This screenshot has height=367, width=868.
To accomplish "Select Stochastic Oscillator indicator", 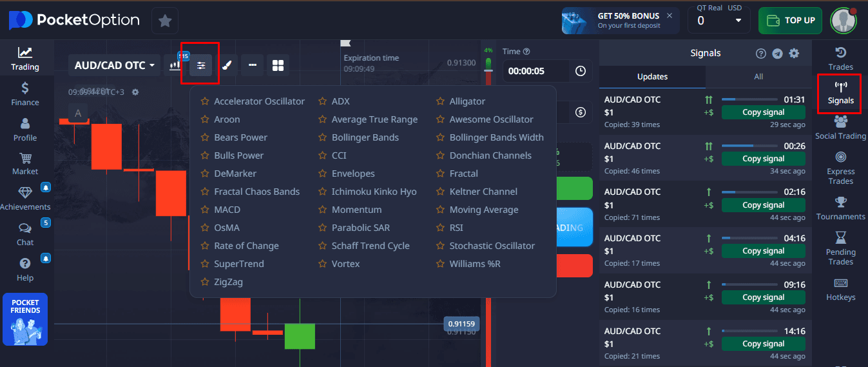I will 492,246.
